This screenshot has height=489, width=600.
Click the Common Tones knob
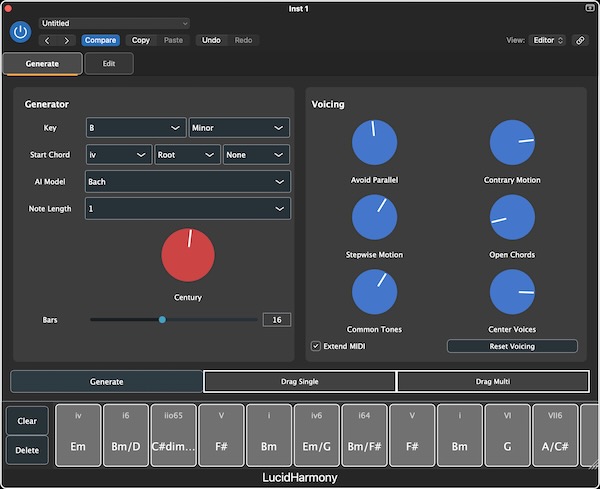click(x=374, y=292)
